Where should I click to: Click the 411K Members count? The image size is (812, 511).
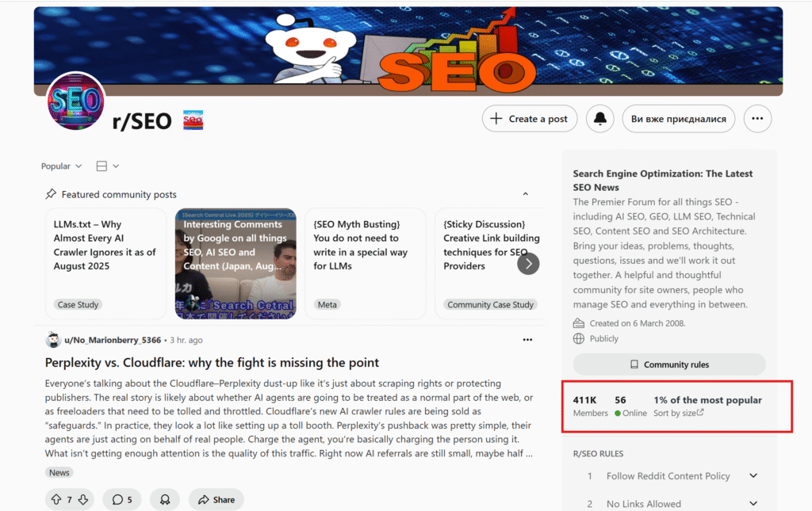coord(590,406)
